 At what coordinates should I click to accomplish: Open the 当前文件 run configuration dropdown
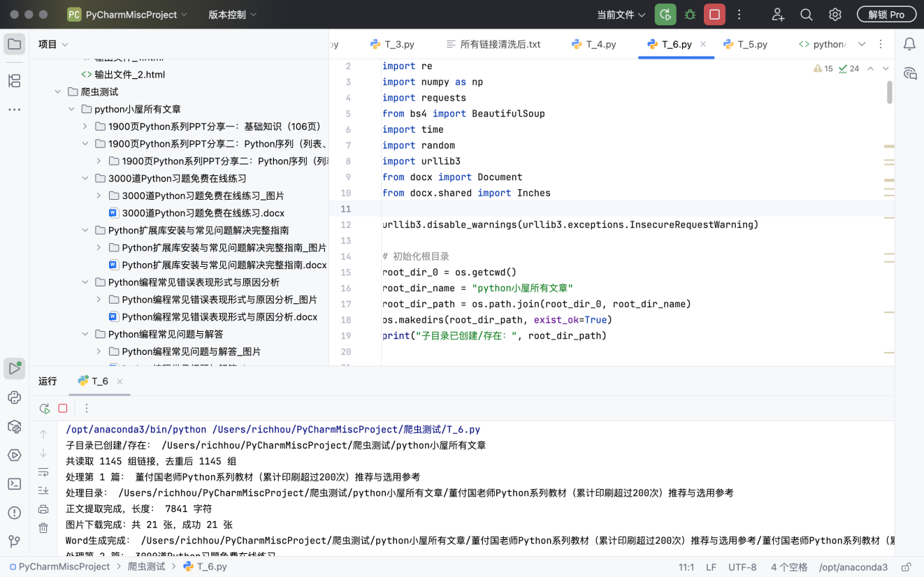click(x=621, y=15)
